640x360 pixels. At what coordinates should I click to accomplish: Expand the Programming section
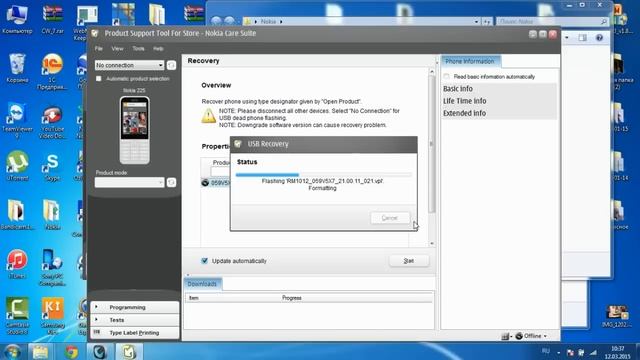point(134,307)
